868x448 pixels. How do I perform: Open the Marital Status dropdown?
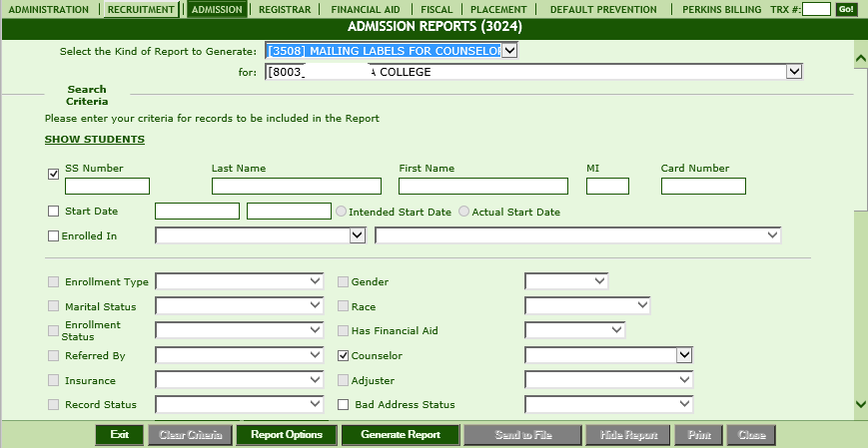pyautogui.click(x=239, y=305)
